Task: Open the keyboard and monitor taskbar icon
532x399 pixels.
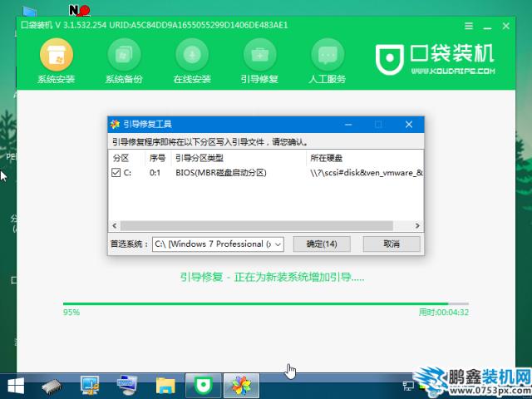Action: 127,386
